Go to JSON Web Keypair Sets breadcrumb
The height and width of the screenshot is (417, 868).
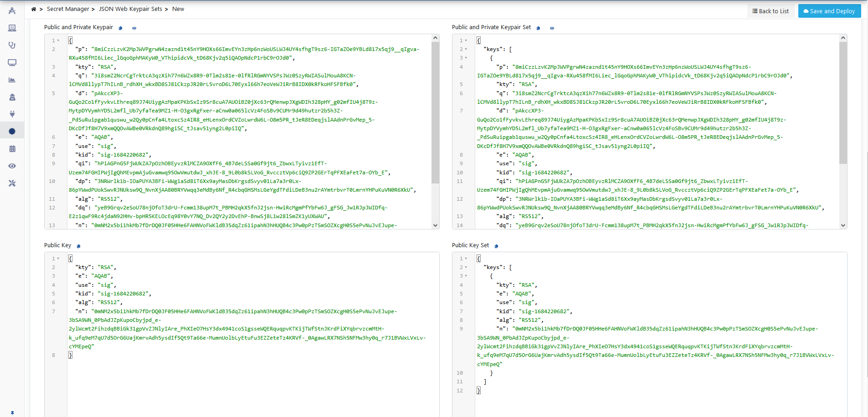coord(130,9)
